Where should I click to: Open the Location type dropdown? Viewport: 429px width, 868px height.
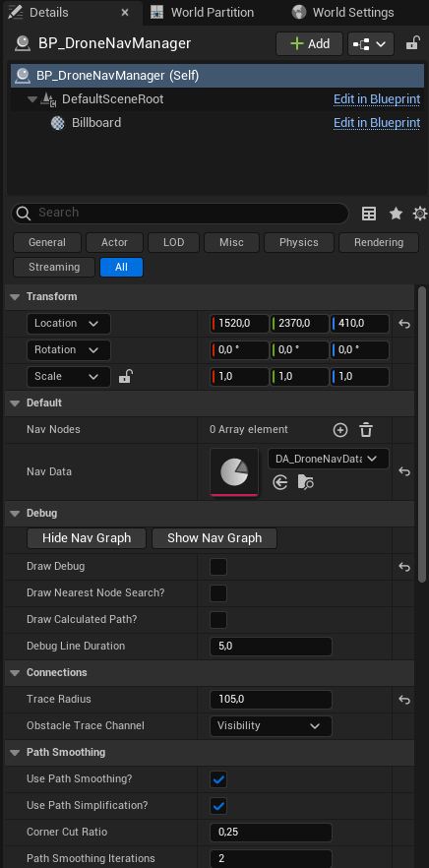point(69,323)
